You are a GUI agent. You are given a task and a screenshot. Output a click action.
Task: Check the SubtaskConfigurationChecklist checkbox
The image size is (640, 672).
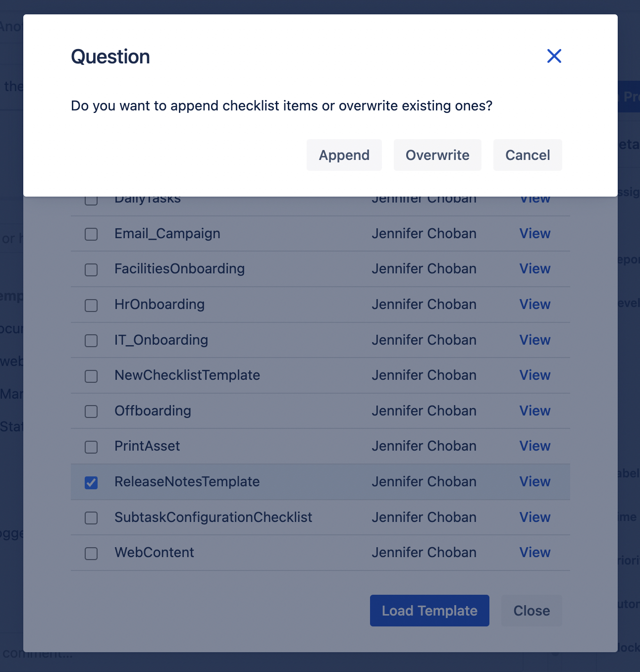pos(91,518)
